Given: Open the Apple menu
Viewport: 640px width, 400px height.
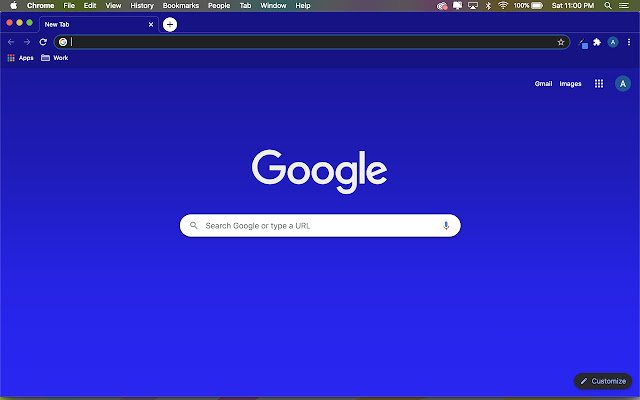Looking at the screenshot, I should click(13, 5).
